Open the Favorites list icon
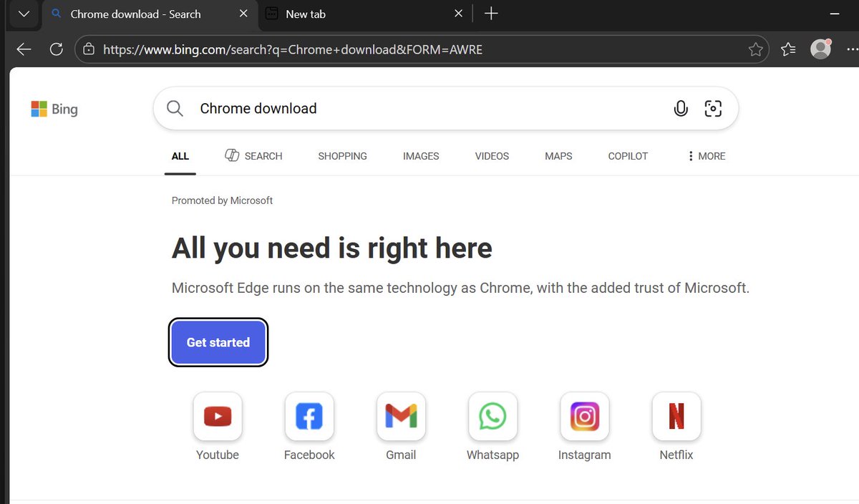This screenshot has height=504, width=859. point(788,49)
